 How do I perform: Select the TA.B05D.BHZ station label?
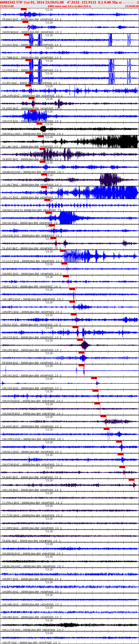click(31, 159)
